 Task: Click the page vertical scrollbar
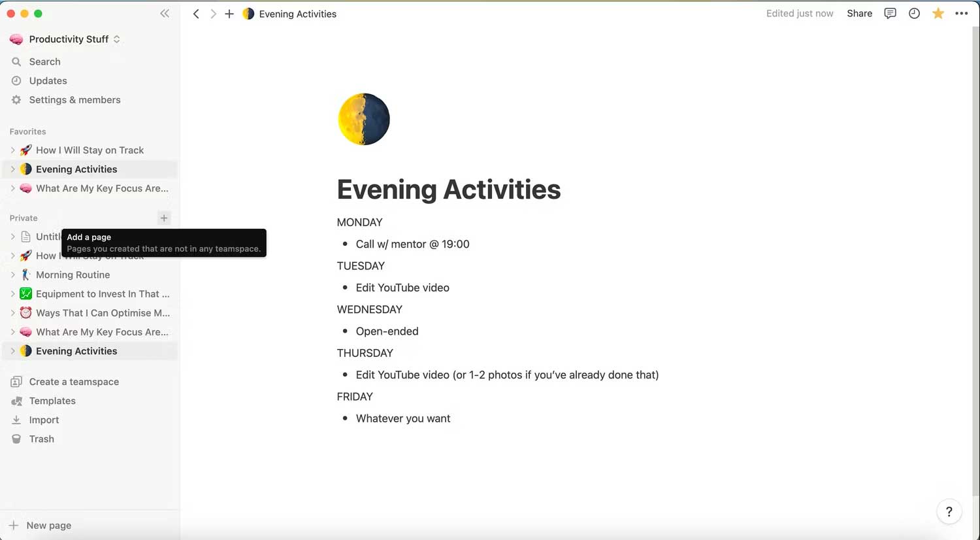(x=975, y=262)
